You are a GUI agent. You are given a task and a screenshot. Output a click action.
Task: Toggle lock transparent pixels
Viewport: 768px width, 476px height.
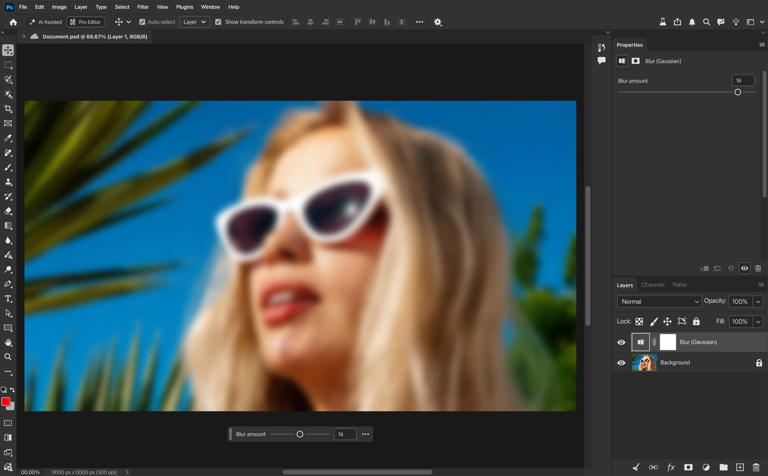tap(639, 322)
